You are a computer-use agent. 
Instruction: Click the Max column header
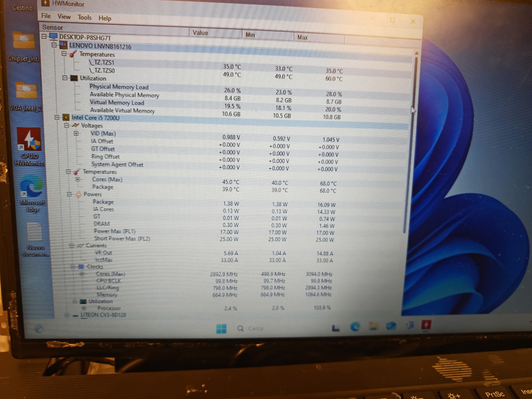(x=319, y=38)
